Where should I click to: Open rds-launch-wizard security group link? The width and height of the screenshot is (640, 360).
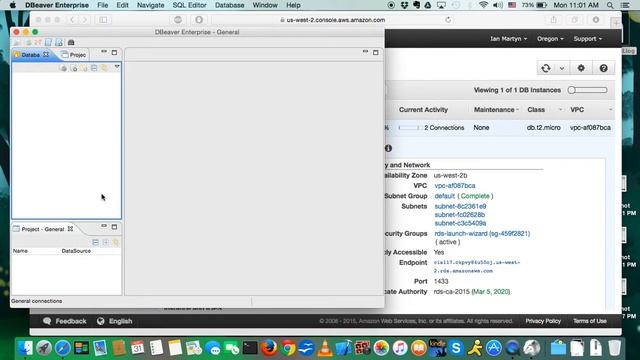click(x=482, y=233)
